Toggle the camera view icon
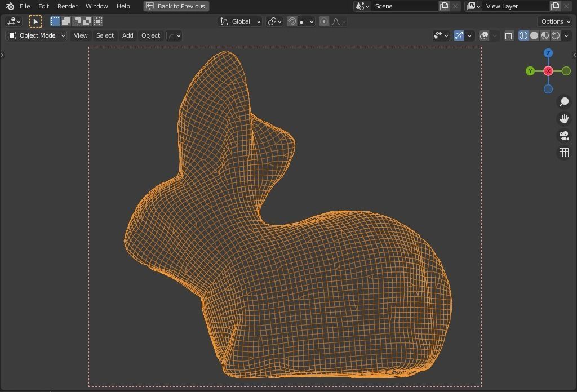 click(x=563, y=136)
